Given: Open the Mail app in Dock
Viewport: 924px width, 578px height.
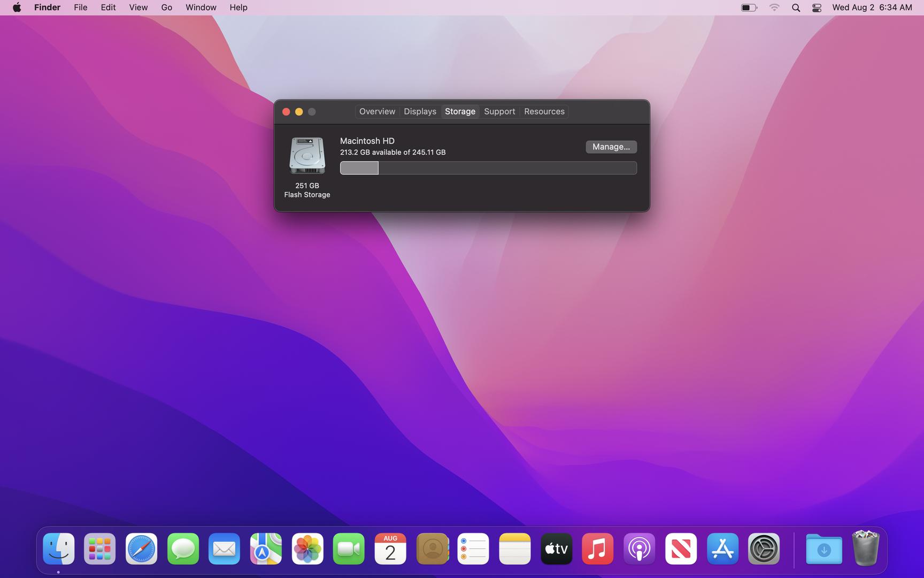Looking at the screenshot, I should [224, 549].
